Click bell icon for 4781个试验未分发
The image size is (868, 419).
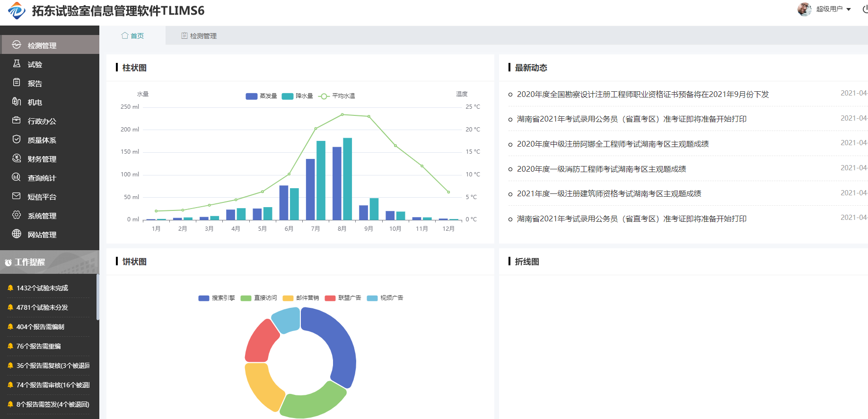point(10,307)
